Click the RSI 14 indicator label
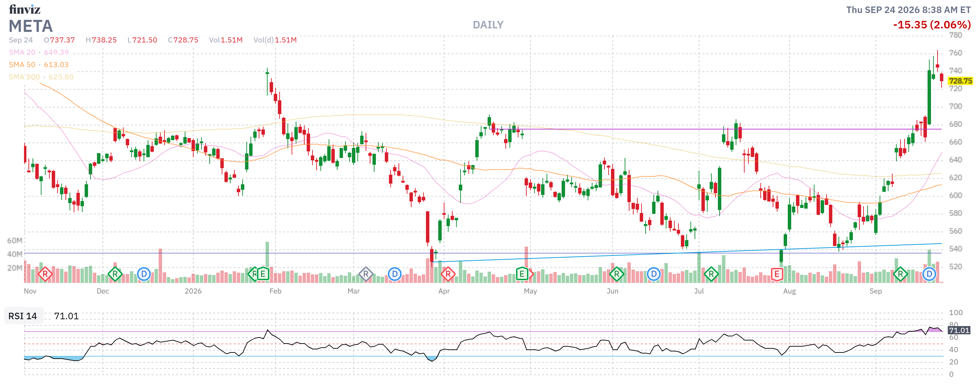Screen dimensions: 980x385 pyautogui.click(x=23, y=316)
